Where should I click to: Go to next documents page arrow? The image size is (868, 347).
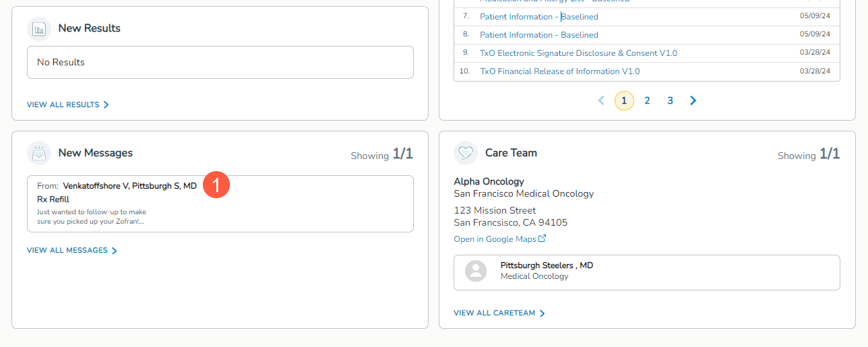tap(693, 100)
